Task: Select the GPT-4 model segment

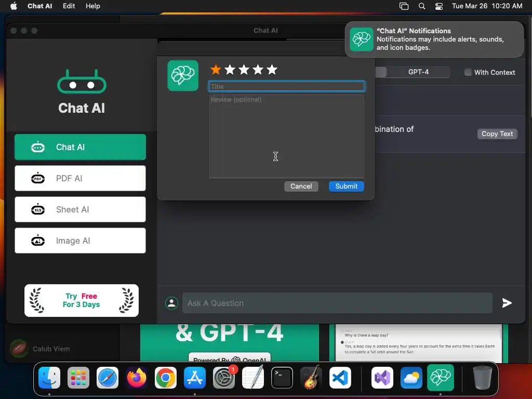Action: (418, 72)
